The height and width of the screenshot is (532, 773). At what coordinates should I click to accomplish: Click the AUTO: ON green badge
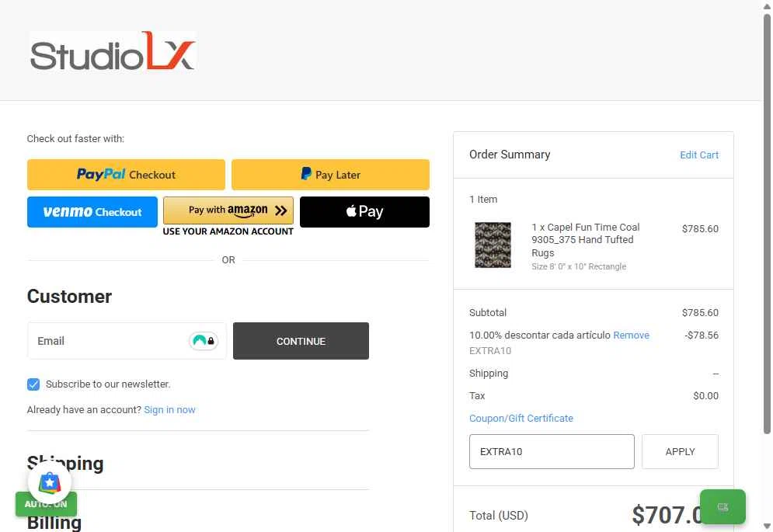pyautogui.click(x=46, y=504)
